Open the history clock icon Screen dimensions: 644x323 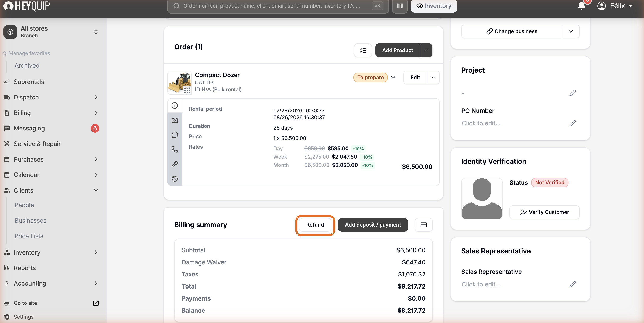click(175, 179)
